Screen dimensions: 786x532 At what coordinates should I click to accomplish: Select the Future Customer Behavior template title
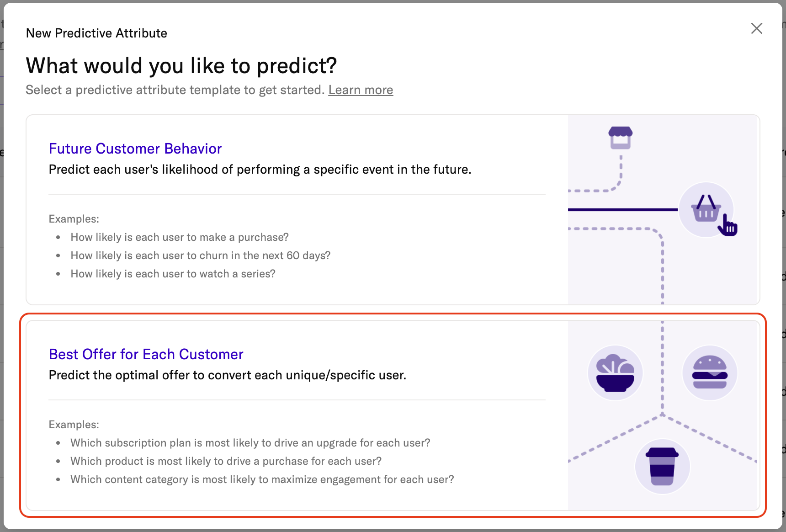tap(135, 149)
